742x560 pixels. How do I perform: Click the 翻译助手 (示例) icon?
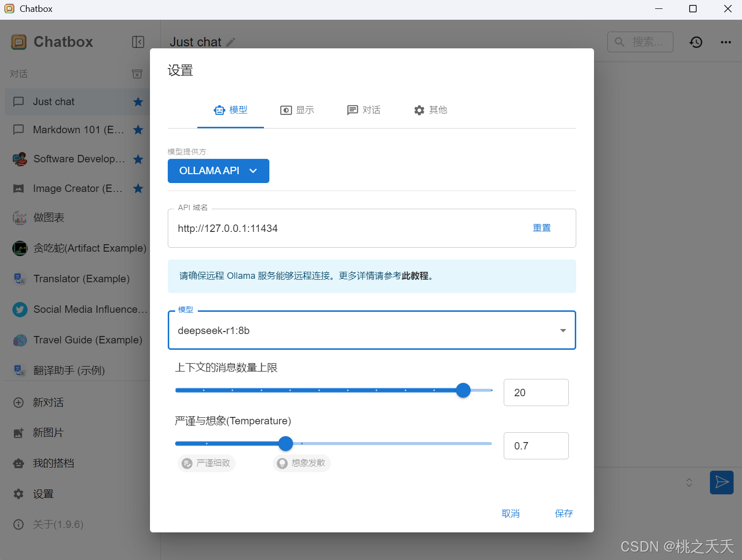pyautogui.click(x=20, y=370)
